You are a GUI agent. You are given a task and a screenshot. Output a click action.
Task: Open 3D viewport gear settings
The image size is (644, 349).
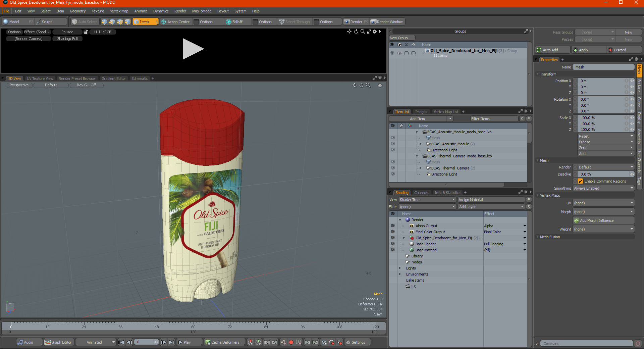380,85
